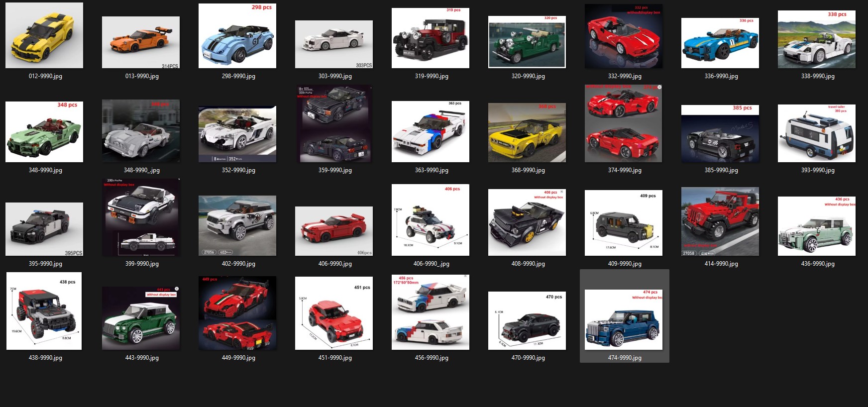The image size is (868, 407).
Task: Click the file name label 406-9990_.jpg
Action: pyautogui.click(x=432, y=264)
